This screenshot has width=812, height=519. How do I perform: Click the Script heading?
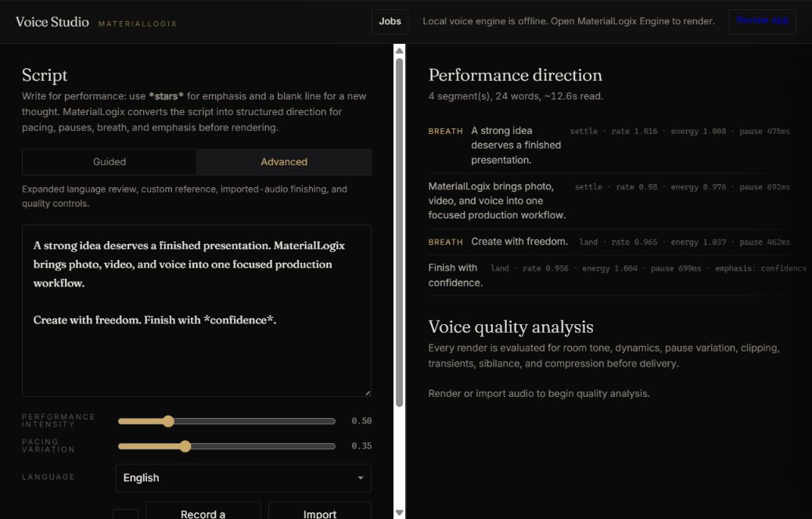[45, 76]
